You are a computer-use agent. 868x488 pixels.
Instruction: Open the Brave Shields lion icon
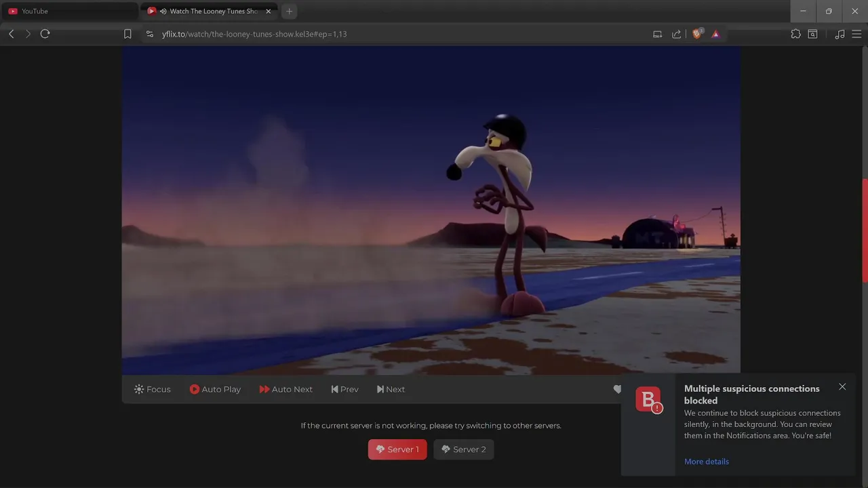pos(697,34)
